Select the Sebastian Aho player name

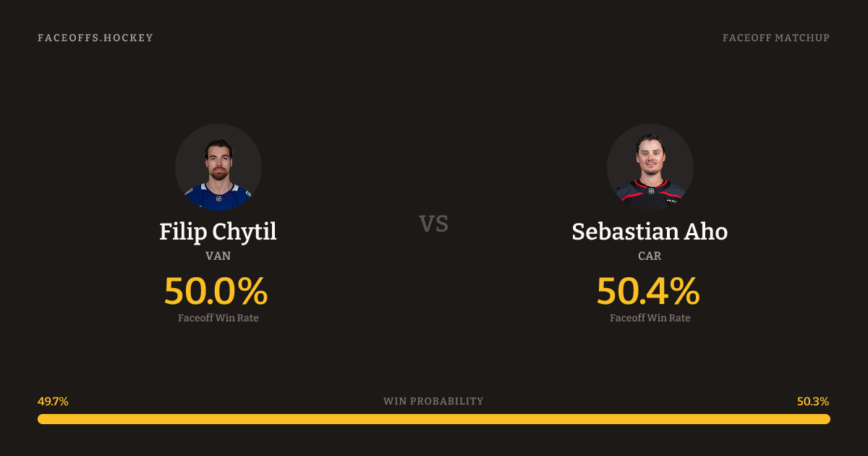[650, 232]
